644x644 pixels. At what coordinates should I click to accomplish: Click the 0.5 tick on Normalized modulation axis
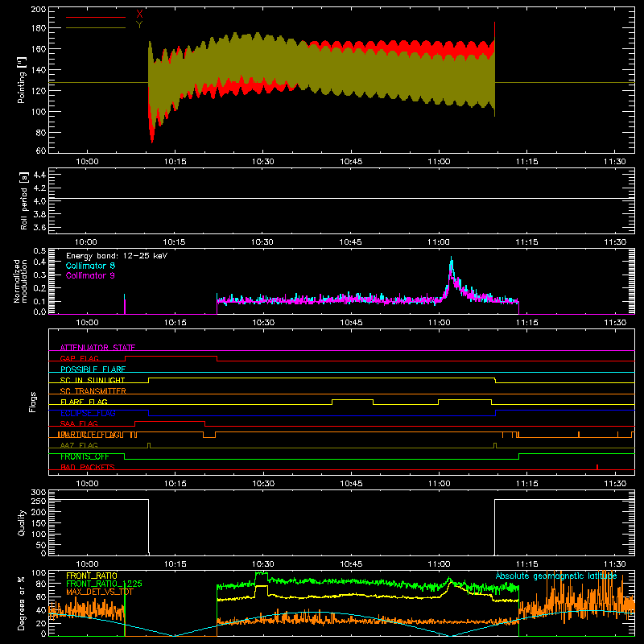[39, 251]
